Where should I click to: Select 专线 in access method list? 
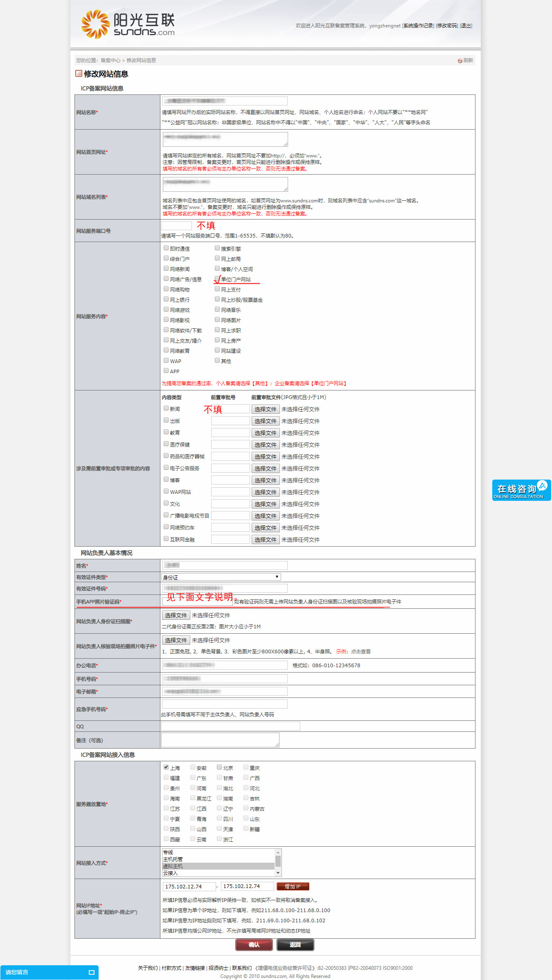pyautogui.click(x=218, y=852)
